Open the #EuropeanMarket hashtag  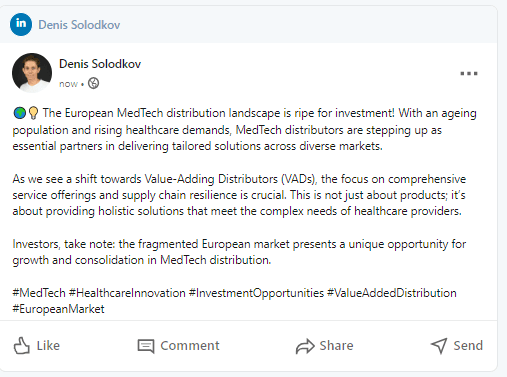click(58, 309)
